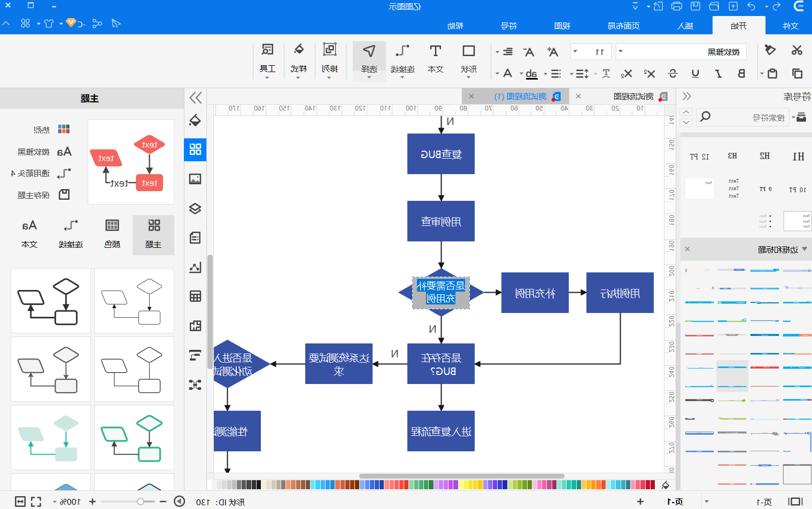
Task: Toggle Strikethrough formatting
Action: pos(672,74)
